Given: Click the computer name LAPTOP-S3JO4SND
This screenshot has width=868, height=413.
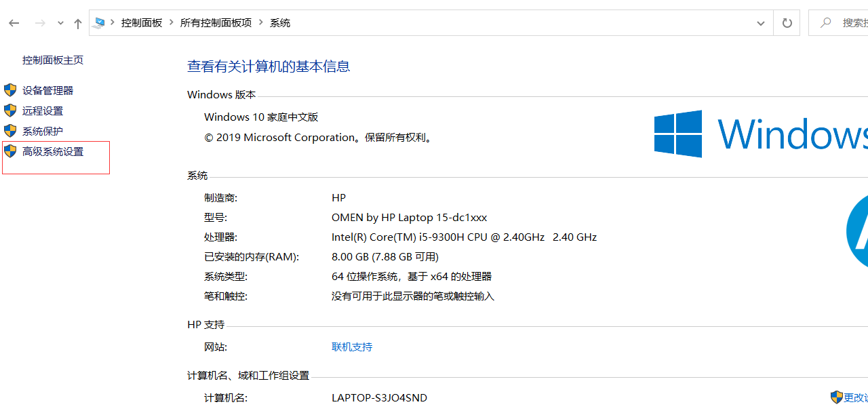Looking at the screenshot, I should [379, 398].
